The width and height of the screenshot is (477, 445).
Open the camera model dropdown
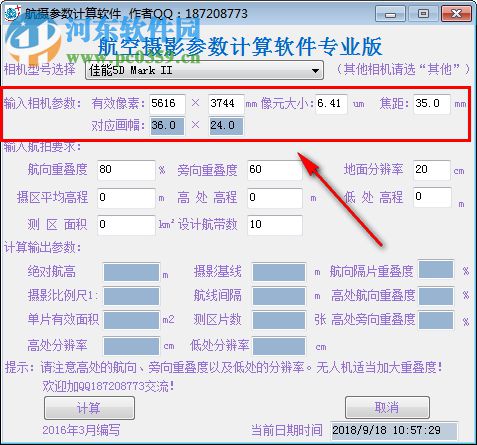pyautogui.click(x=204, y=70)
